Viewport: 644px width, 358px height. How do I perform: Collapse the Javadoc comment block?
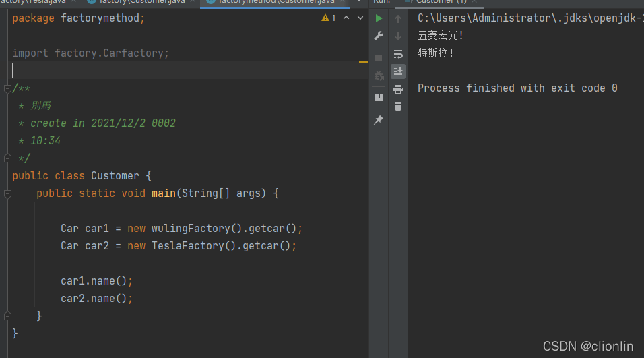(7, 88)
